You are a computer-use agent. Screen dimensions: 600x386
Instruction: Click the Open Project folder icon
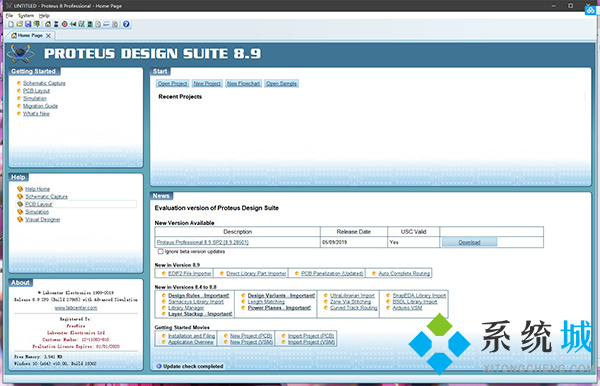pos(20,24)
